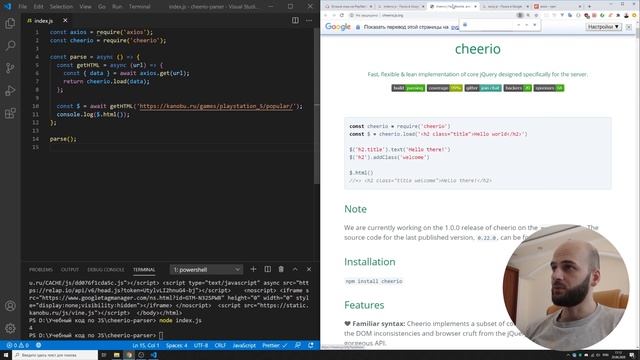Switch to the PROBLEMS panel tab
The image size is (640, 360).
coord(41,270)
